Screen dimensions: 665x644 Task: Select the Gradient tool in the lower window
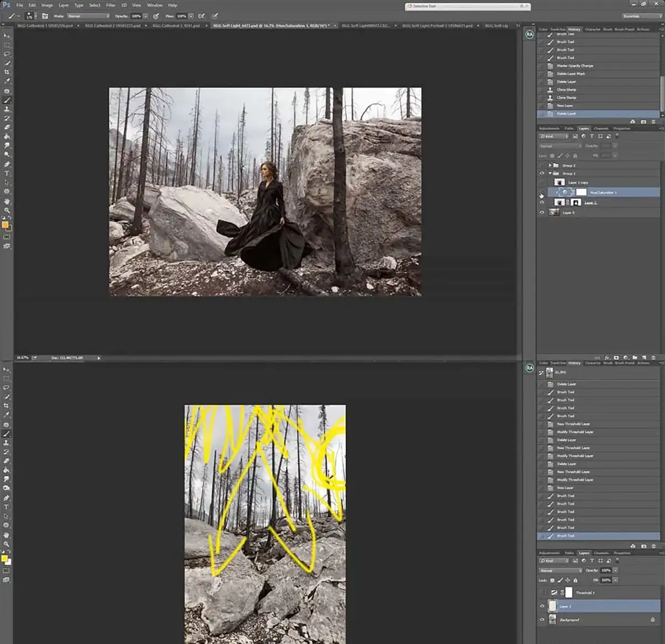7,470
